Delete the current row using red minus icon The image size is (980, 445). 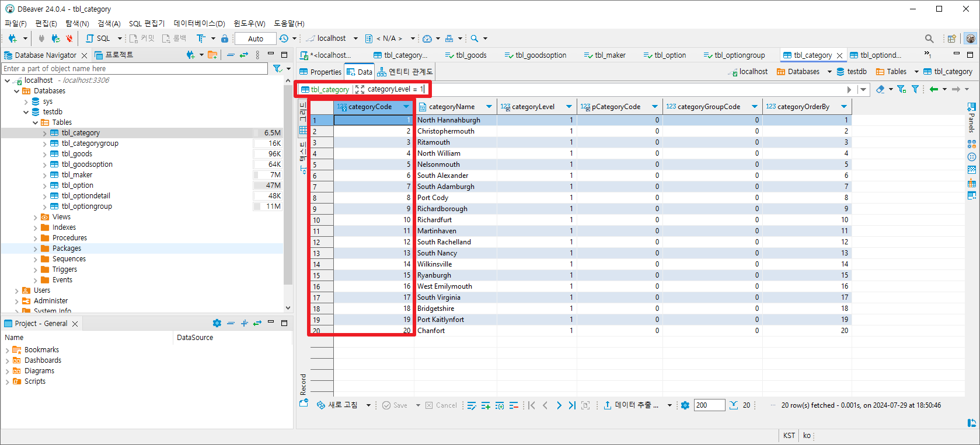pos(514,405)
